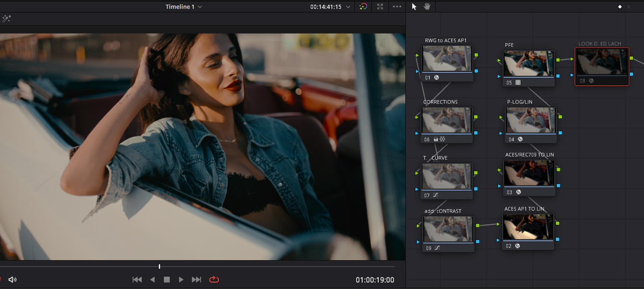Viewport: 644px width, 289px height.
Task: Click the viewer scrub bar playhead
Action: 159,266
